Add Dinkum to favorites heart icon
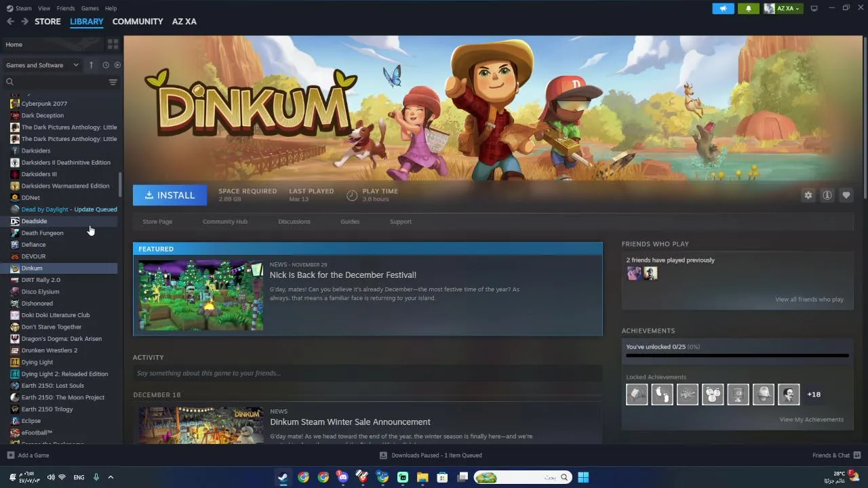This screenshot has width=868, height=488. tap(846, 195)
